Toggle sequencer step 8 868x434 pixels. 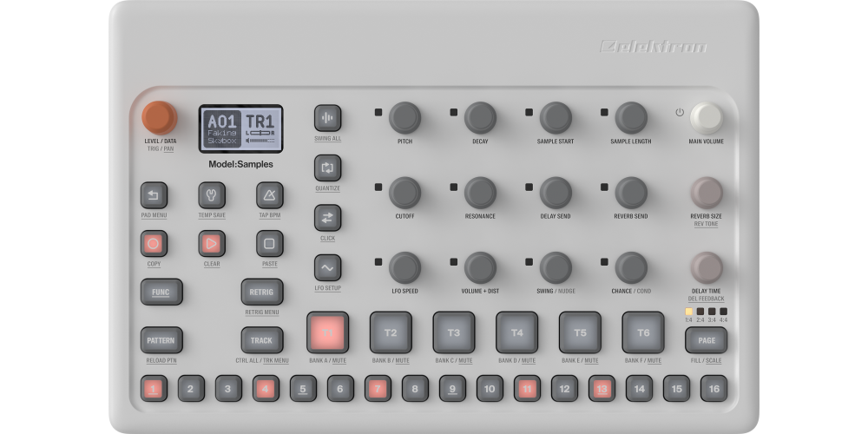click(x=415, y=389)
